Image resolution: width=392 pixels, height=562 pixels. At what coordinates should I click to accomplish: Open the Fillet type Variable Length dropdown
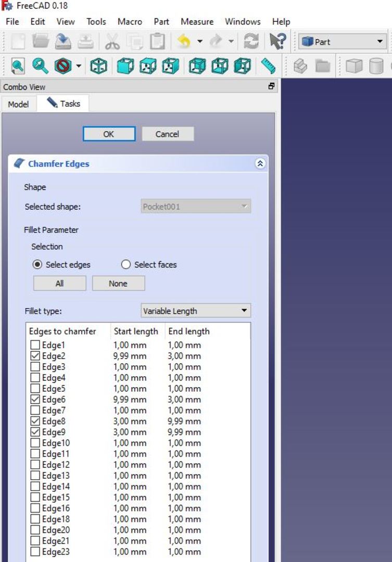[x=196, y=311]
